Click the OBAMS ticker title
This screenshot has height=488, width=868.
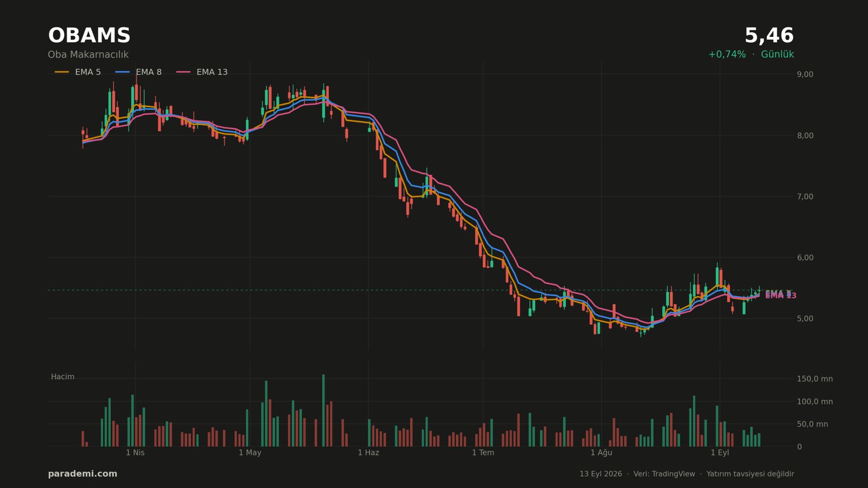click(x=90, y=36)
